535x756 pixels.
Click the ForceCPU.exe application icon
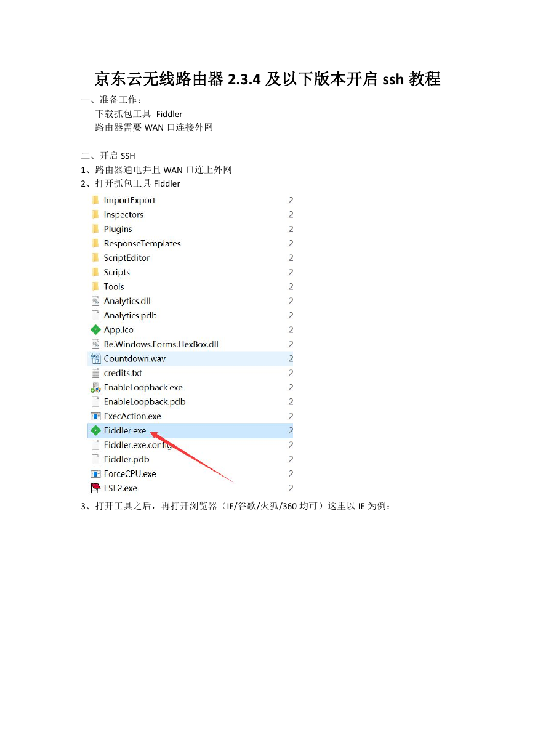(95, 474)
